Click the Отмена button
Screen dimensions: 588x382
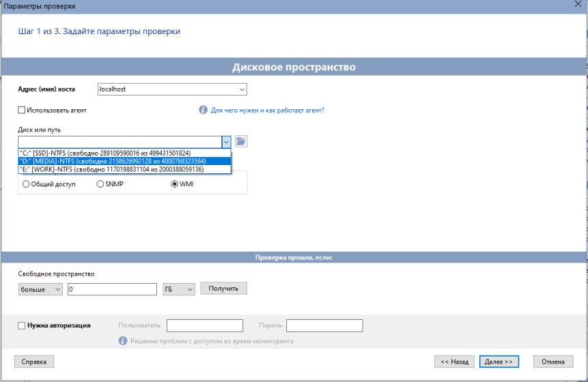(553, 362)
